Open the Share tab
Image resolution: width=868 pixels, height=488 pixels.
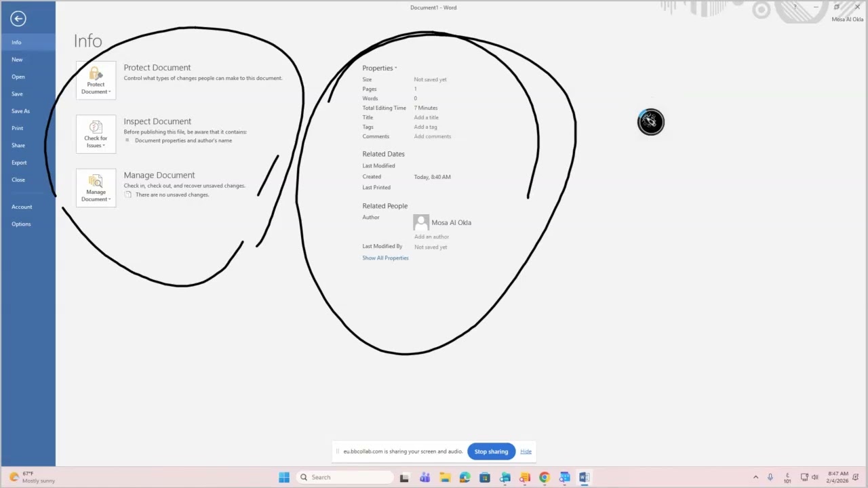pos(28,145)
